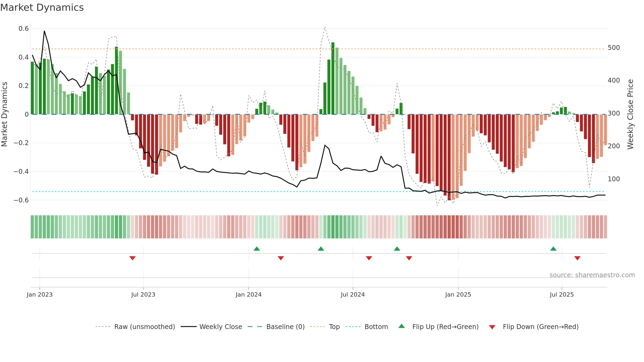Click the Market Dynamics chart title
Viewport: 644px width, 362px height.
point(42,8)
